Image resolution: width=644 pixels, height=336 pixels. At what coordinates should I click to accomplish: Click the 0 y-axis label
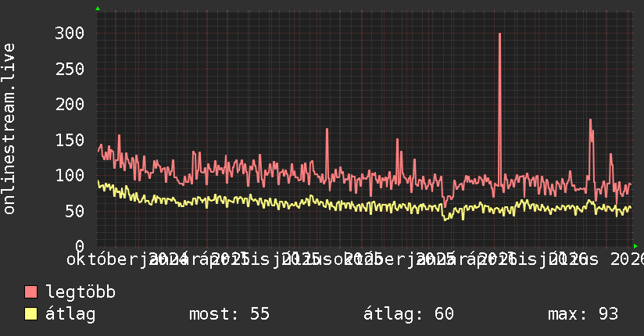coord(80,246)
